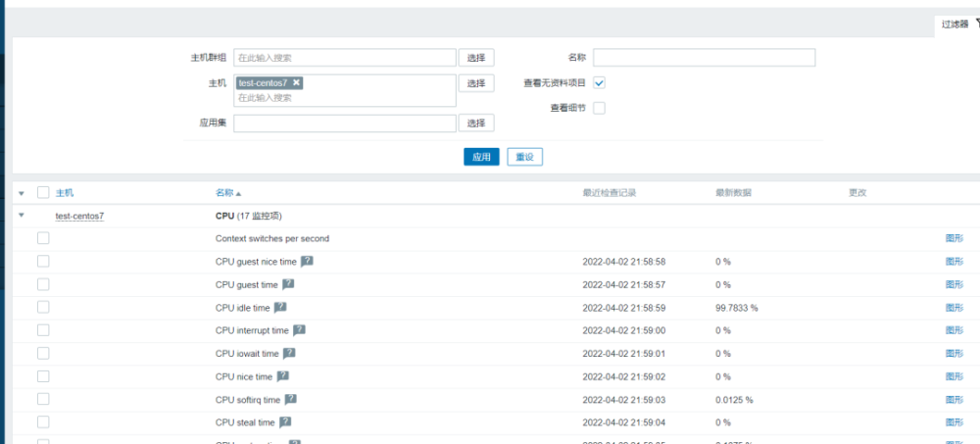Click the 重设 reset button
This screenshot has height=444, width=980.
point(524,157)
